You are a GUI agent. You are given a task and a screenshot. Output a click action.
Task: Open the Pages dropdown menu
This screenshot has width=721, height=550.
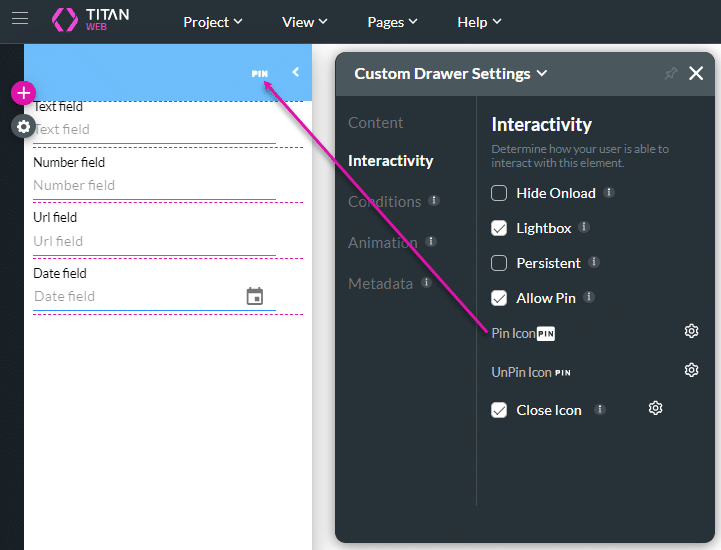pos(392,22)
